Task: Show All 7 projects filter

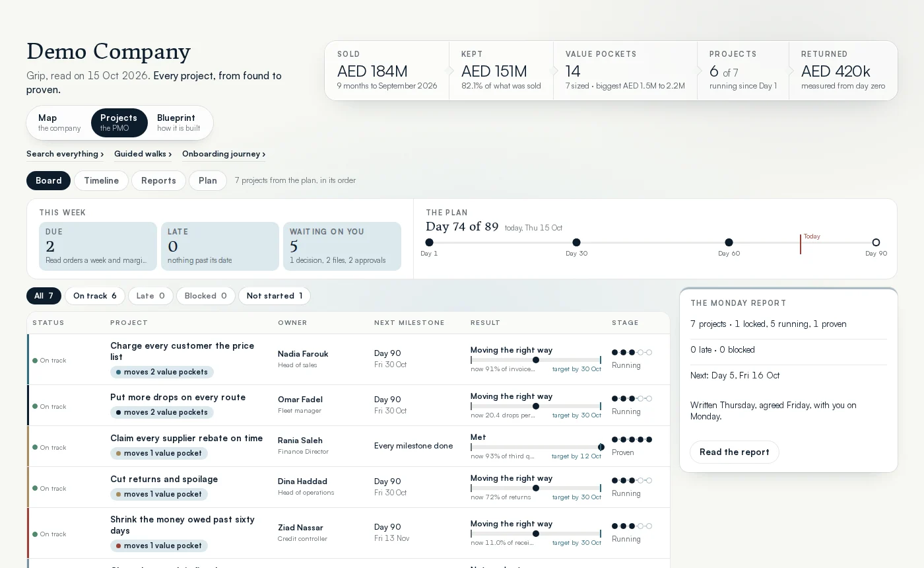Action: 44,296
